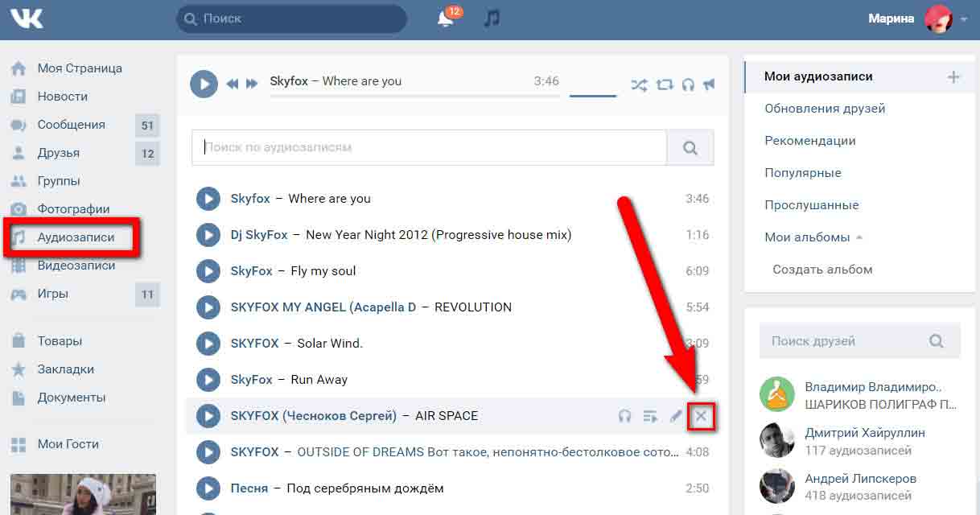Click Марина's profile avatar
980x515 pixels.
(938, 19)
